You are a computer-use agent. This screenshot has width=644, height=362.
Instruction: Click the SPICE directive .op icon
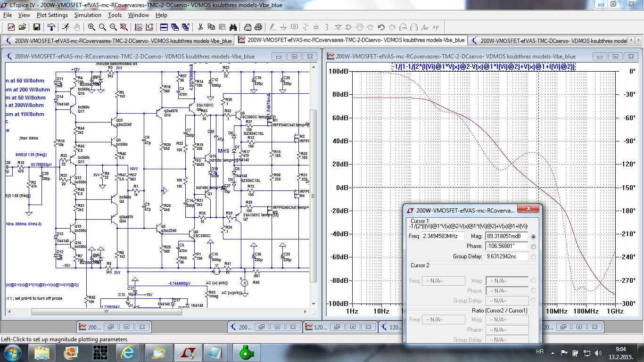coord(436,27)
